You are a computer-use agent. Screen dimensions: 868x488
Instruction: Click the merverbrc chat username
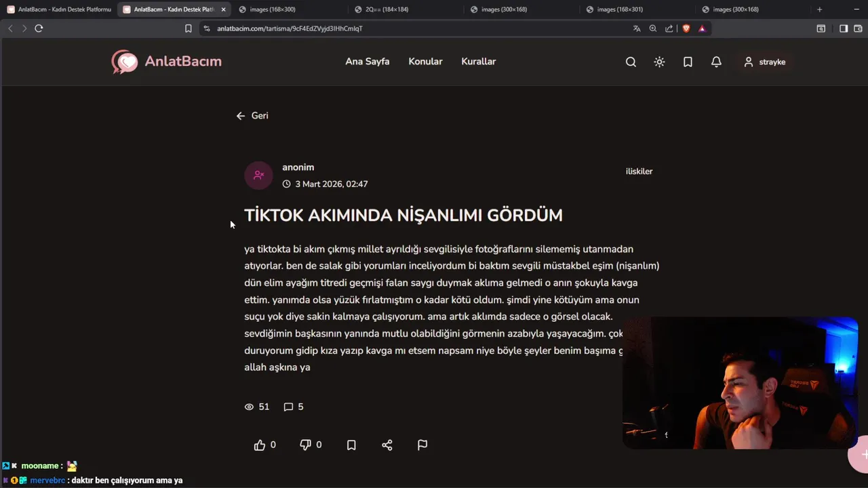[47, 481]
